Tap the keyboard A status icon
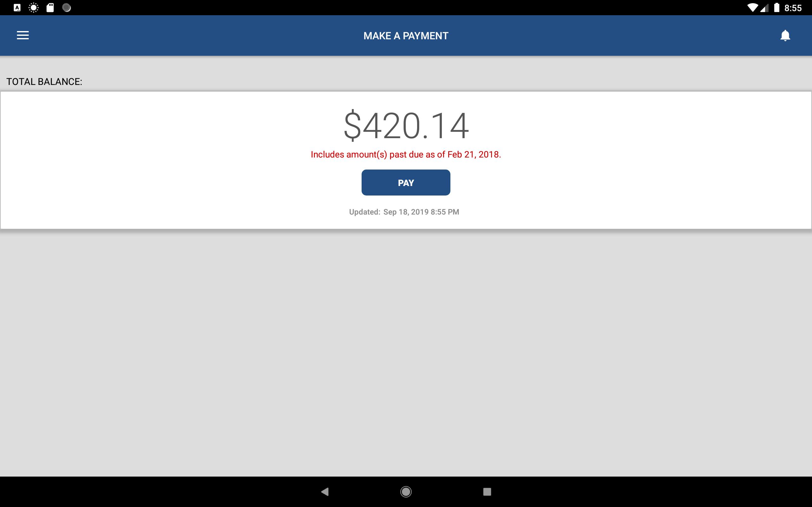Viewport: 812px width, 507px height. (17, 8)
